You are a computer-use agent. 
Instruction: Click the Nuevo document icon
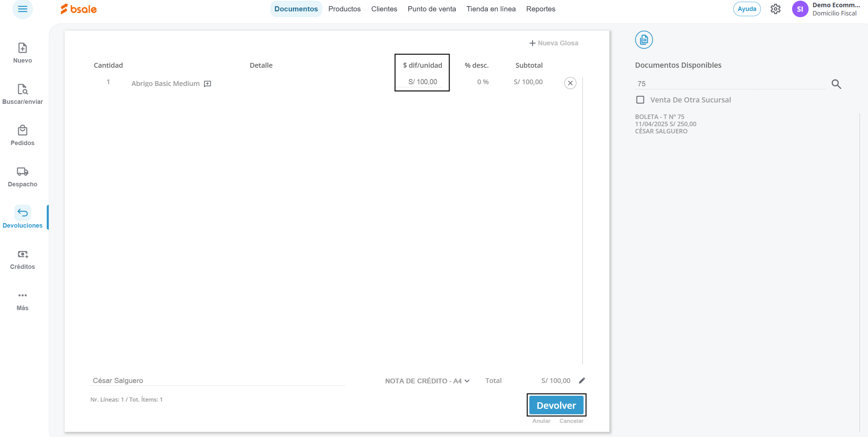pos(22,48)
